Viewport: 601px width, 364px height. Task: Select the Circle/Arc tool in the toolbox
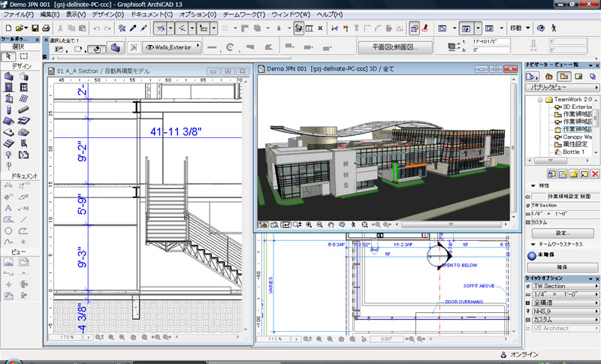[8, 231]
